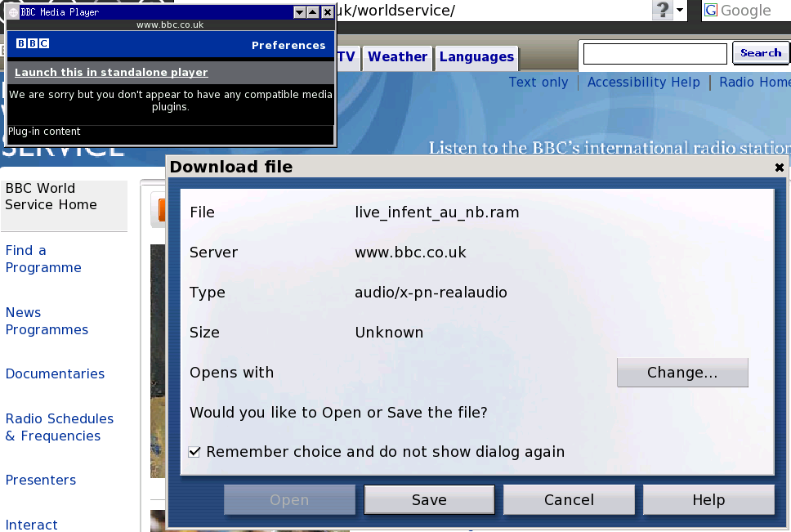Screen dimensions: 791x532
Task: Click the question mark icon in address bar
Action: point(663,10)
